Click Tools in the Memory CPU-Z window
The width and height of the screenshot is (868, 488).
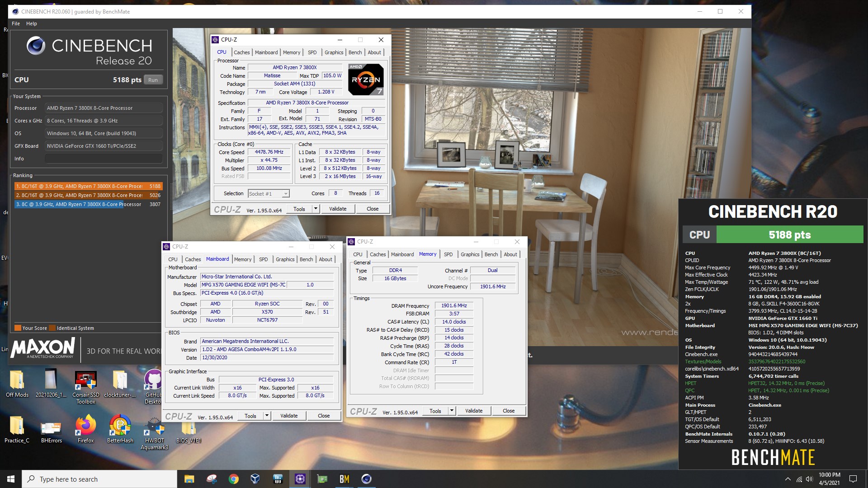(x=435, y=411)
